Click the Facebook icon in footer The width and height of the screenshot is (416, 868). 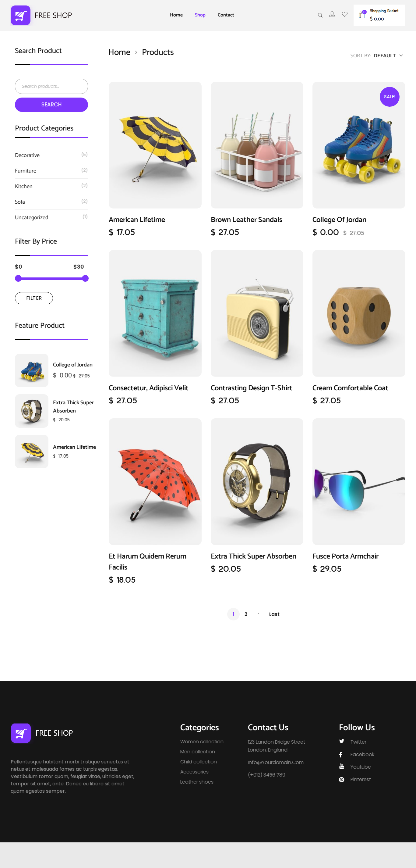tap(341, 755)
